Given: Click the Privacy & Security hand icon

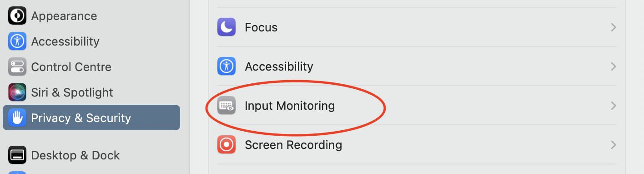Looking at the screenshot, I should pos(17,118).
